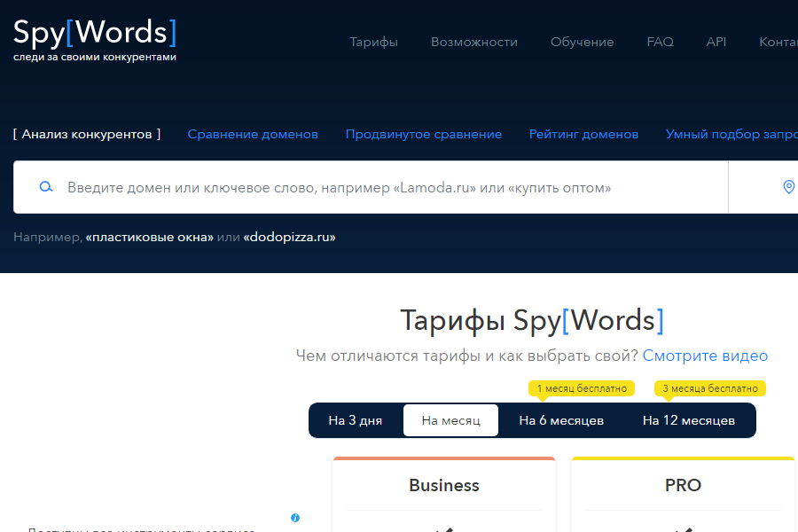Open the API navigation link
The image size is (798, 532).
point(716,42)
